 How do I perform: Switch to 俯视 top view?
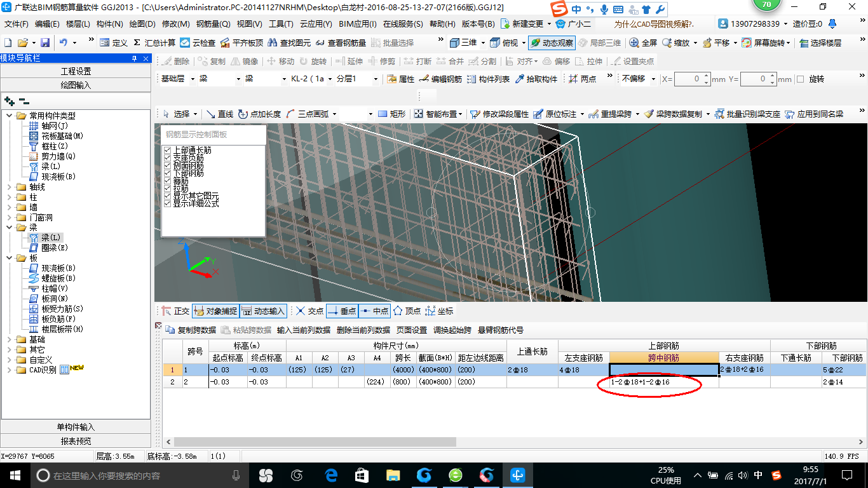tap(504, 43)
